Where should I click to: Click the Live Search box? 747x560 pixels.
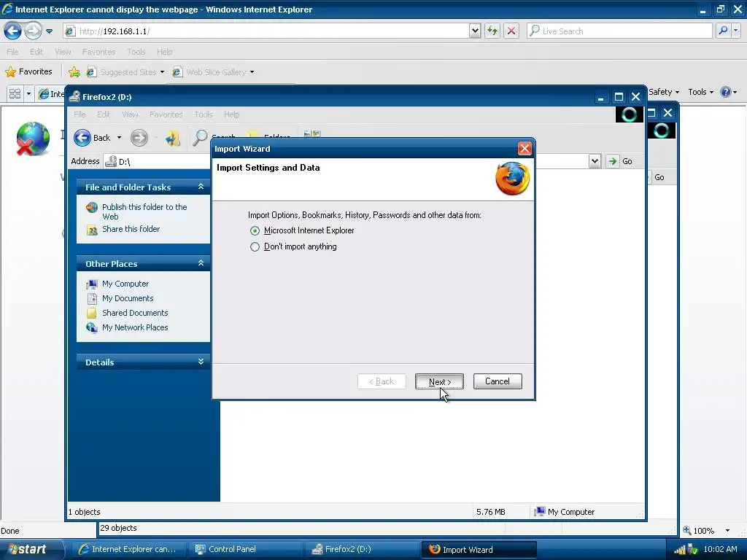tap(619, 31)
